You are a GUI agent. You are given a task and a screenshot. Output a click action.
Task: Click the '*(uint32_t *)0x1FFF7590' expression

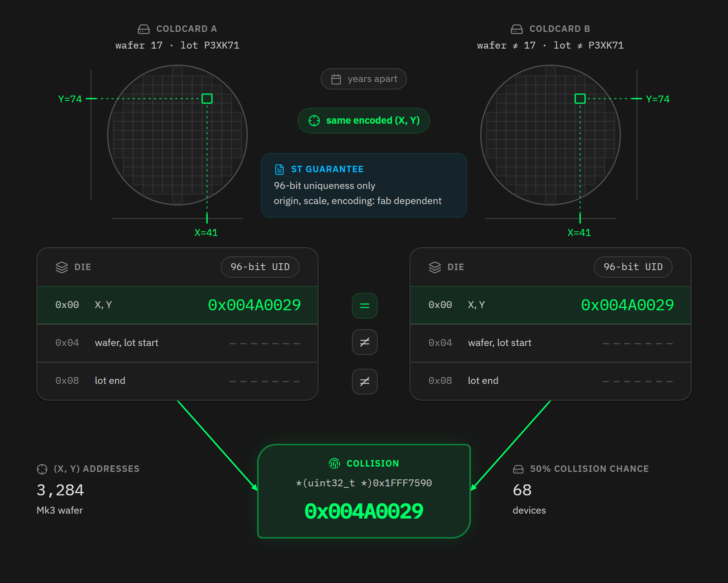(364, 483)
